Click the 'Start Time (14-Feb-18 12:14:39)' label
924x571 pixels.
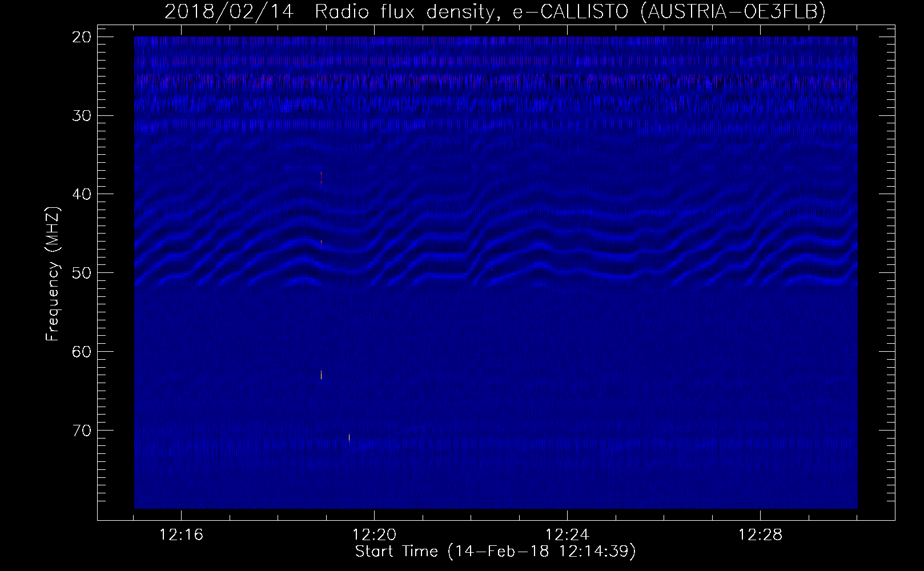click(495, 552)
